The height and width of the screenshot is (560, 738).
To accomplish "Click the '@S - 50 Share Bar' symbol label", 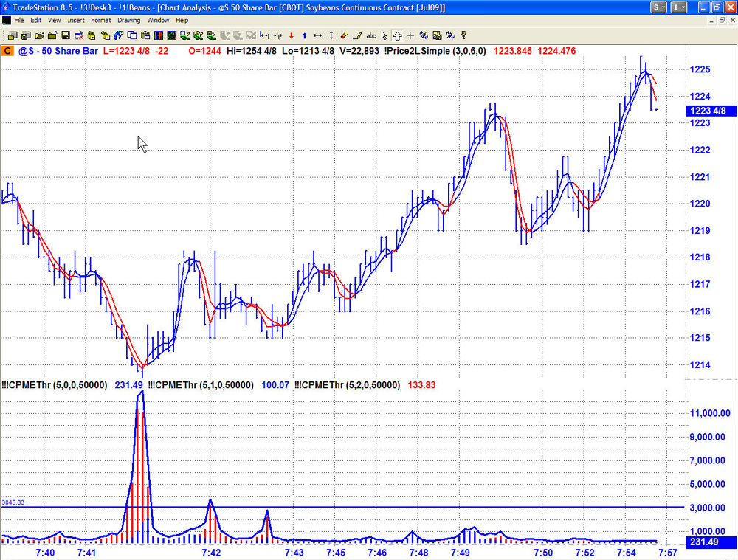I will click(58, 51).
